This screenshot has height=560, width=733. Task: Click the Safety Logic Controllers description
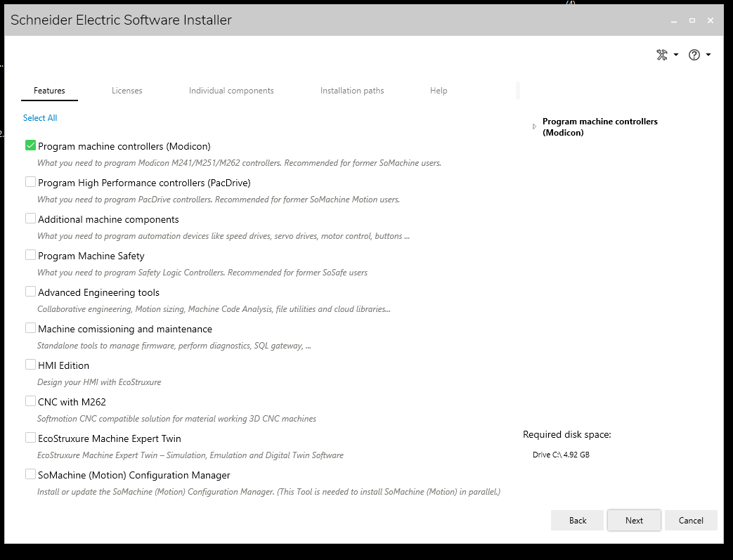point(202,273)
